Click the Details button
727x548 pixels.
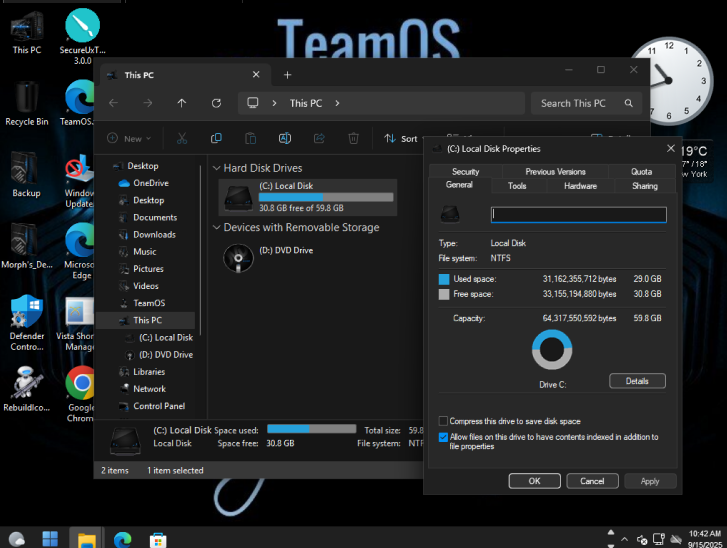coord(637,381)
